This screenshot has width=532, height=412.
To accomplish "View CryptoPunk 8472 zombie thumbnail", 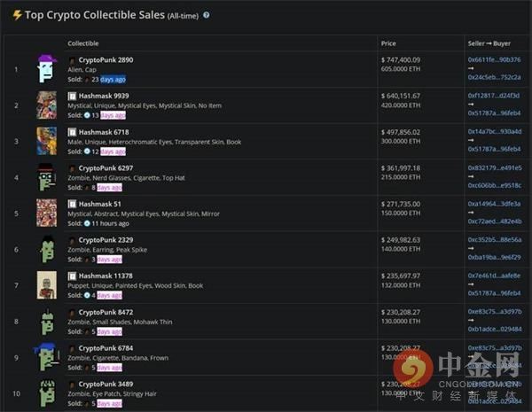I will [x=47, y=321].
